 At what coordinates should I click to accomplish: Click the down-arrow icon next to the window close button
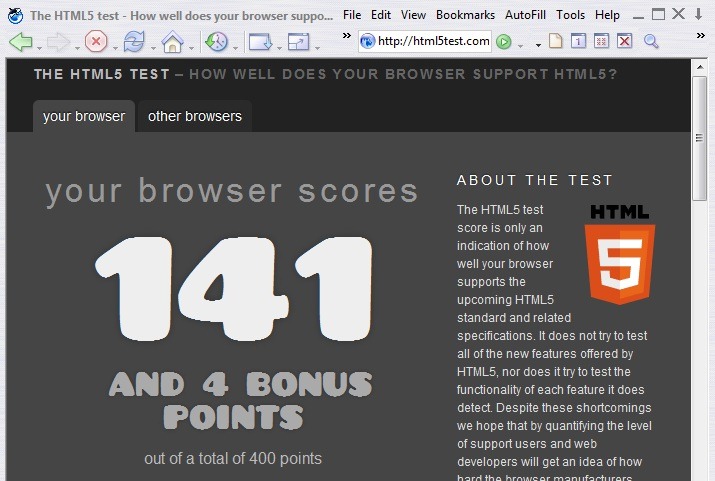[x=699, y=15]
